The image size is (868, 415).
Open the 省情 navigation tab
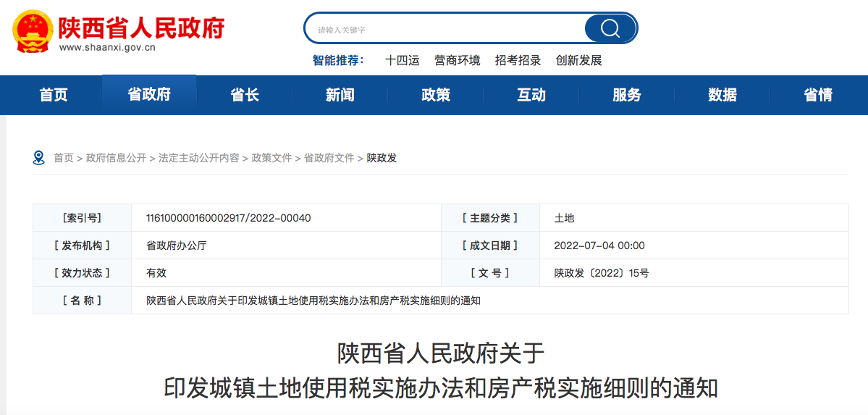(x=818, y=95)
